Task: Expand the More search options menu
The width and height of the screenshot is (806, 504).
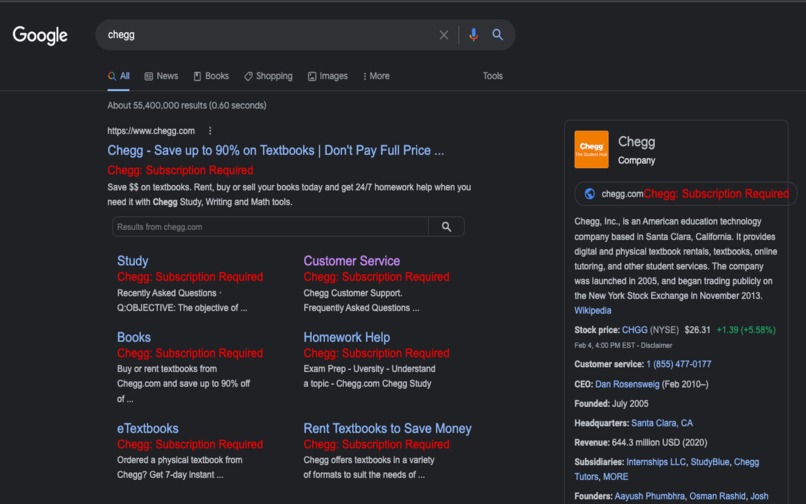Action: pos(376,76)
